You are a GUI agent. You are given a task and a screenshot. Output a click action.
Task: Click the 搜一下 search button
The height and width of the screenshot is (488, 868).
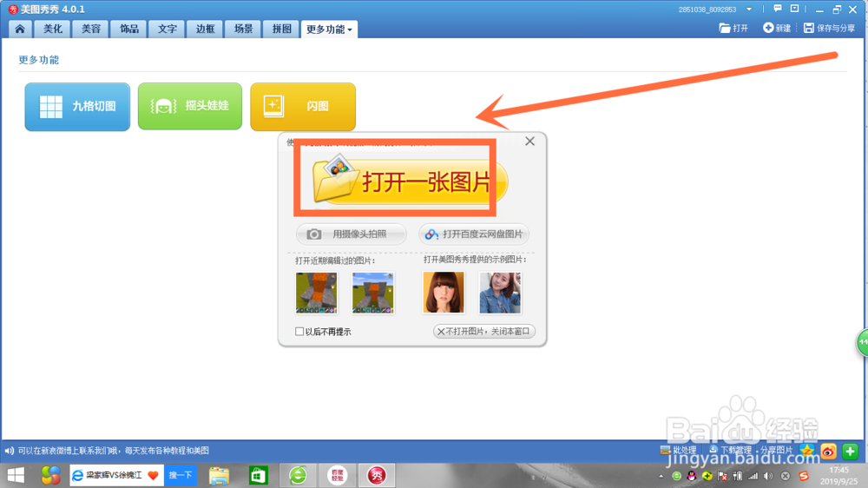pos(181,475)
